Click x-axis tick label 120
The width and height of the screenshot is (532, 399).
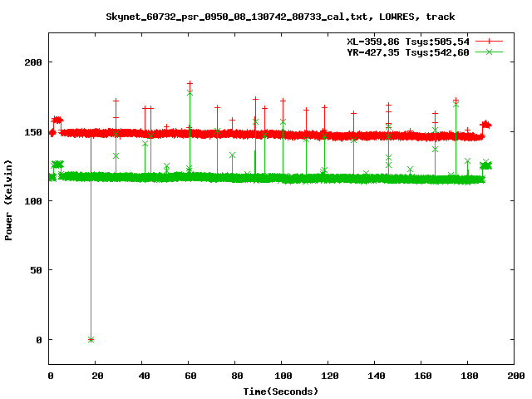tap(330, 376)
